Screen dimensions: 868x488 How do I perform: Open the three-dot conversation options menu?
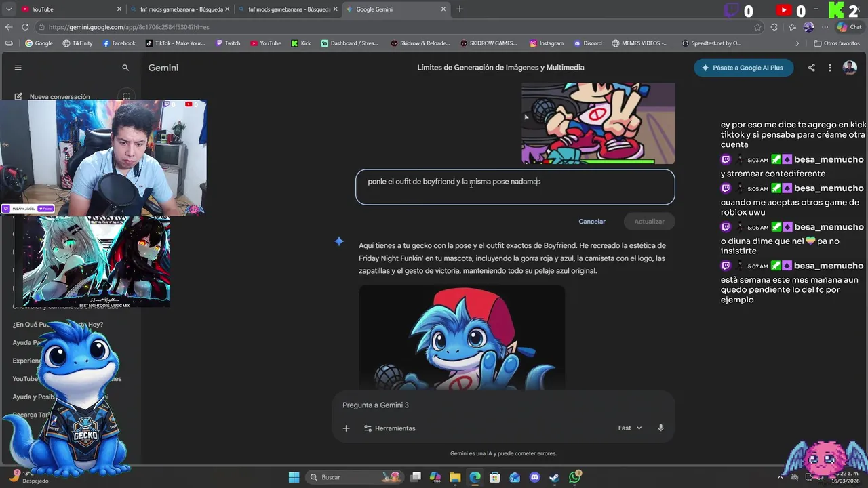pyautogui.click(x=829, y=68)
